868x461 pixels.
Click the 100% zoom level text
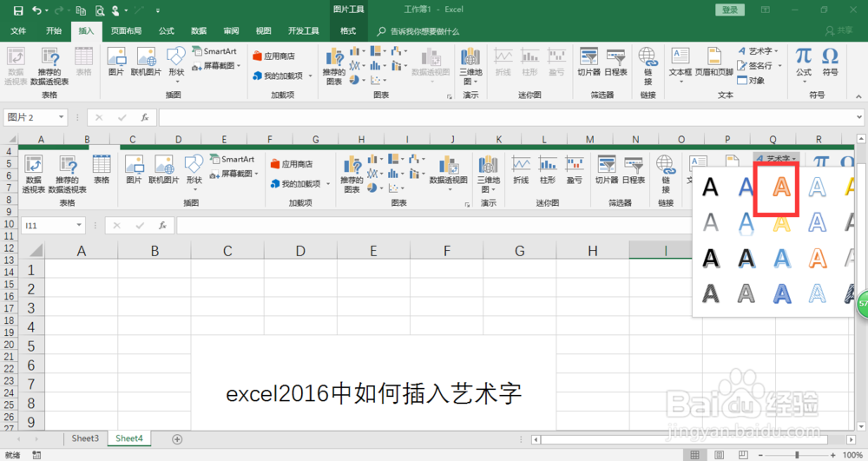[852, 455]
